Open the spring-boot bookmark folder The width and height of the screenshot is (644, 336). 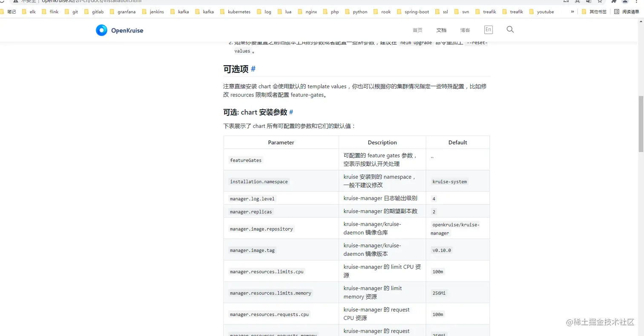click(413, 12)
